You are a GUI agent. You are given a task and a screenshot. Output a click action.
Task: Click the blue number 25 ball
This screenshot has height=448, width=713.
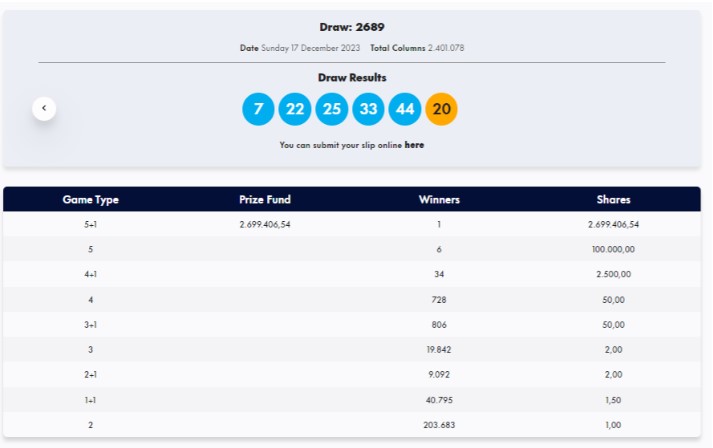332,109
